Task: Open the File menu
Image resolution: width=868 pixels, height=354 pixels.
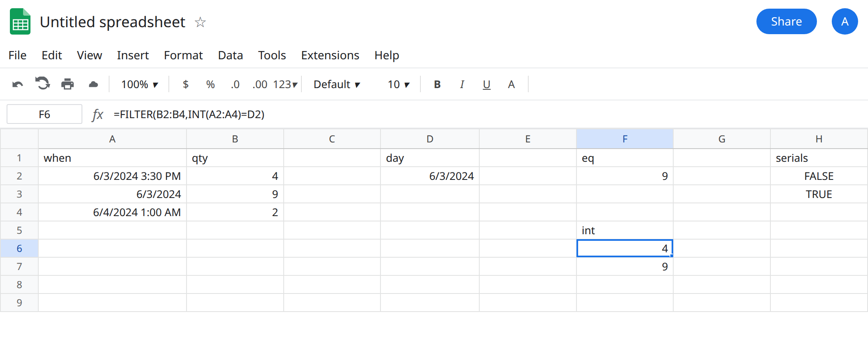Action: click(x=17, y=55)
